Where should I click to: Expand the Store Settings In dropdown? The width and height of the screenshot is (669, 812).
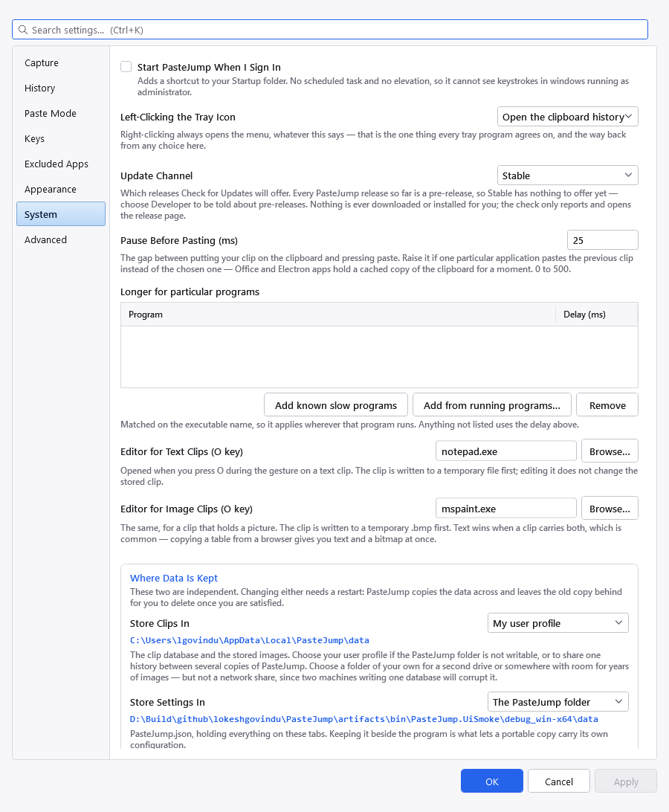click(x=557, y=702)
